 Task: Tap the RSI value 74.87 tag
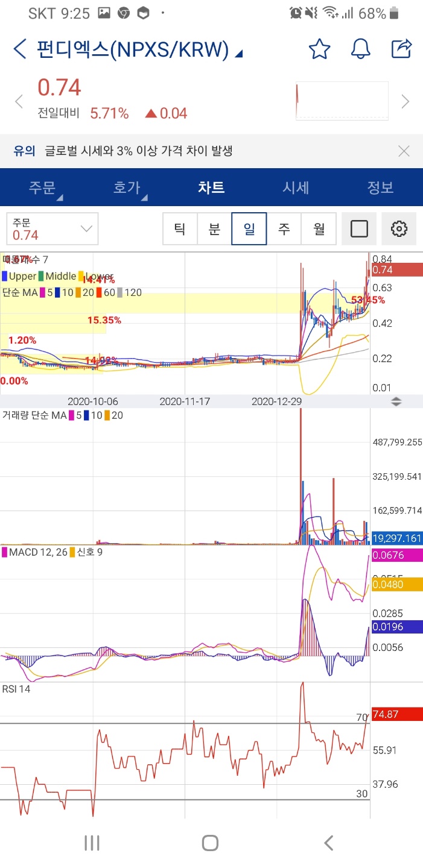(x=396, y=714)
